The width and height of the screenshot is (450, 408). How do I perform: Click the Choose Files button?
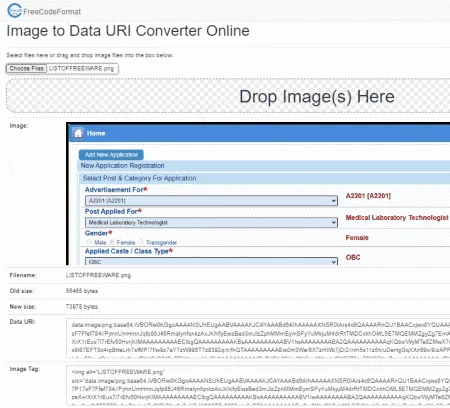(x=26, y=68)
